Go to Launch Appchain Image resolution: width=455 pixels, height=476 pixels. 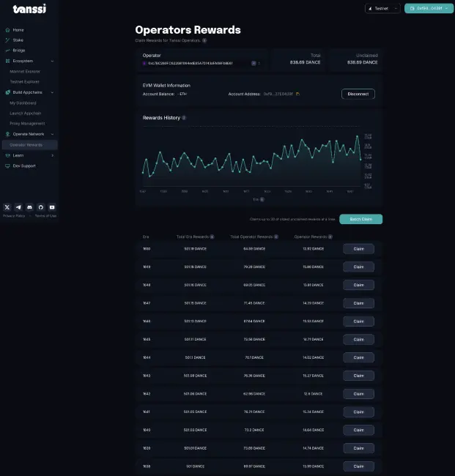pos(25,114)
